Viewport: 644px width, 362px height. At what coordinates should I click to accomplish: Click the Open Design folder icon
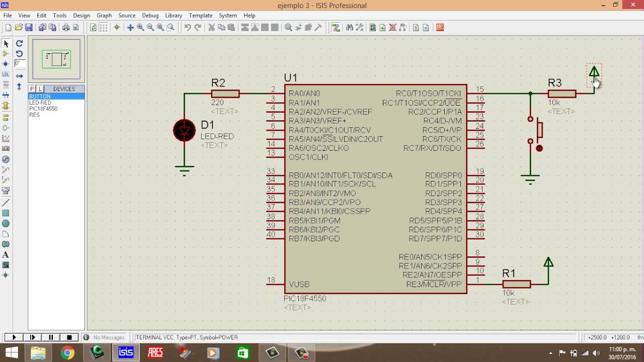[19, 28]
